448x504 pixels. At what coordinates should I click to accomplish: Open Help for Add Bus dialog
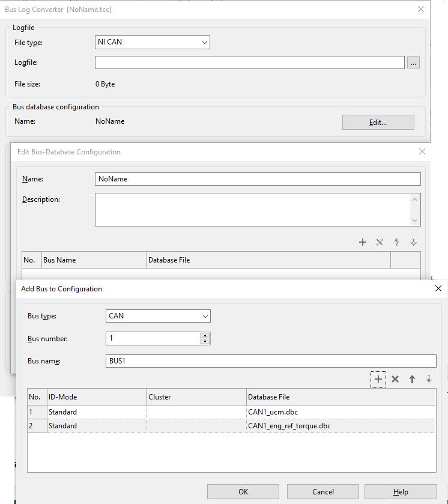tap(401, 491)
